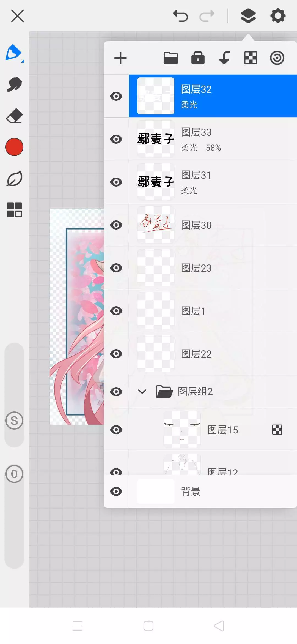297x644 pixels.
Task: Create a new layer group folder
Action: (x=171, y=58)
